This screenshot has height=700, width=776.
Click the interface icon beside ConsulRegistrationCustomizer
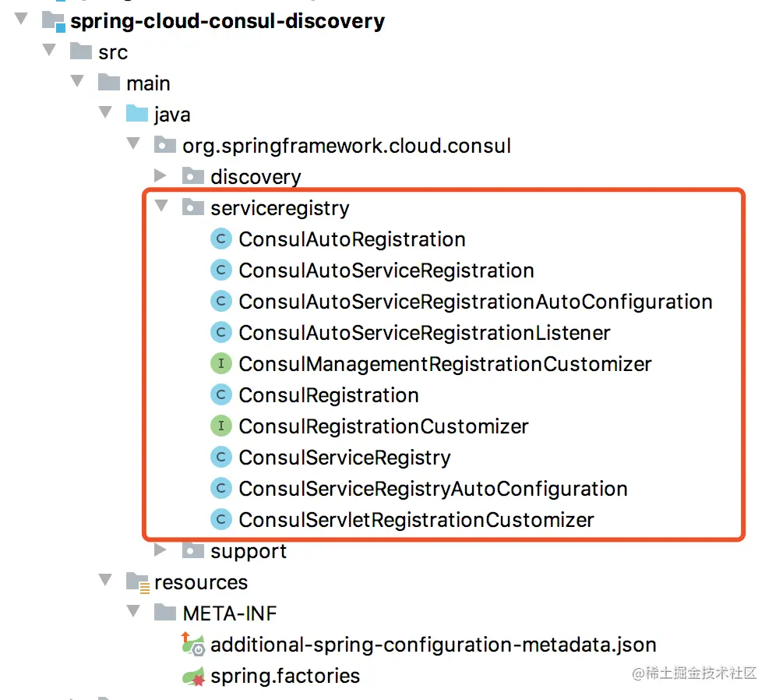(x=222, y=426)
